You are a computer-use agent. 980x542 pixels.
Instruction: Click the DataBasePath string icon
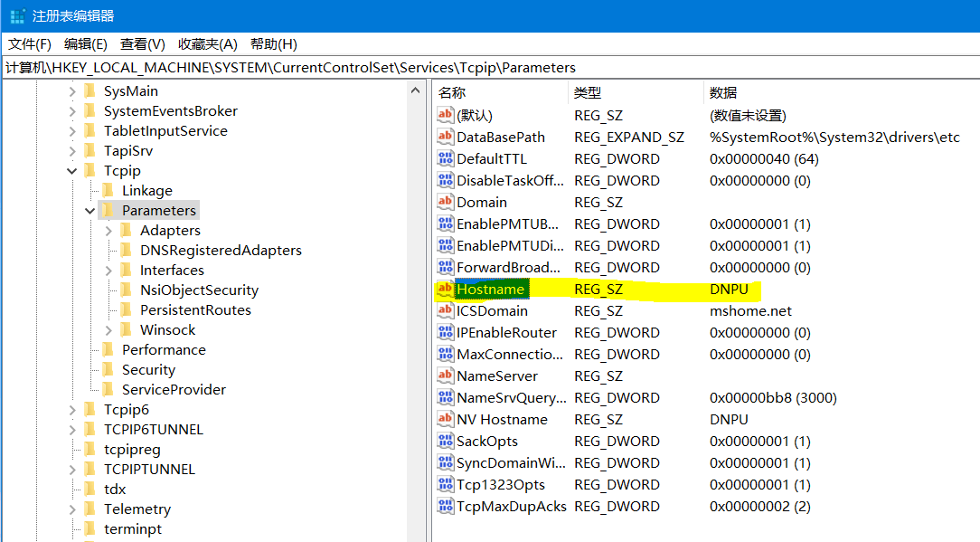(x=445, y=138)
